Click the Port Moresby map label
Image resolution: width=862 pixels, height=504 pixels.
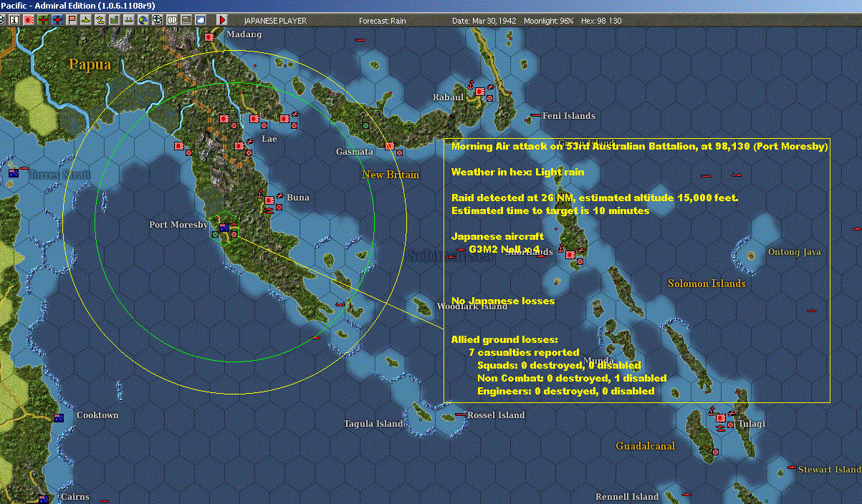click(178, 225)
